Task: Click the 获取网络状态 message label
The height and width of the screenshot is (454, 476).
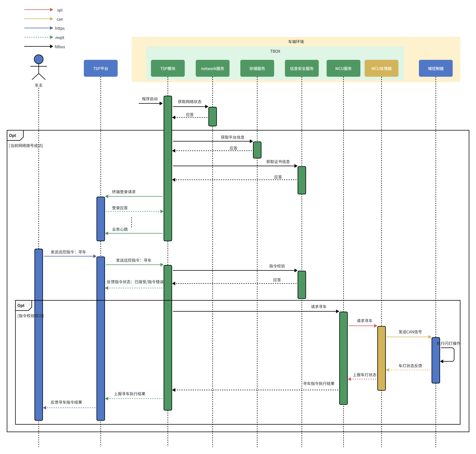Action: pos(190,102)
